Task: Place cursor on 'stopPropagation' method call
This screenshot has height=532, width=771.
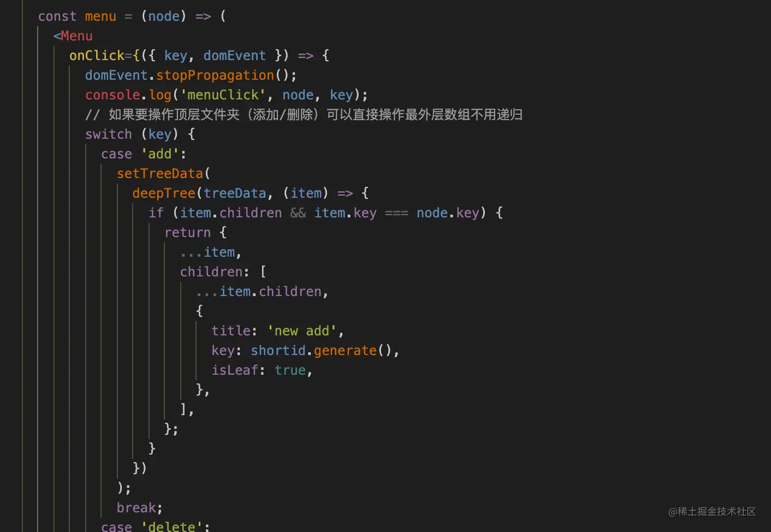Action: (x=215, y=75)
